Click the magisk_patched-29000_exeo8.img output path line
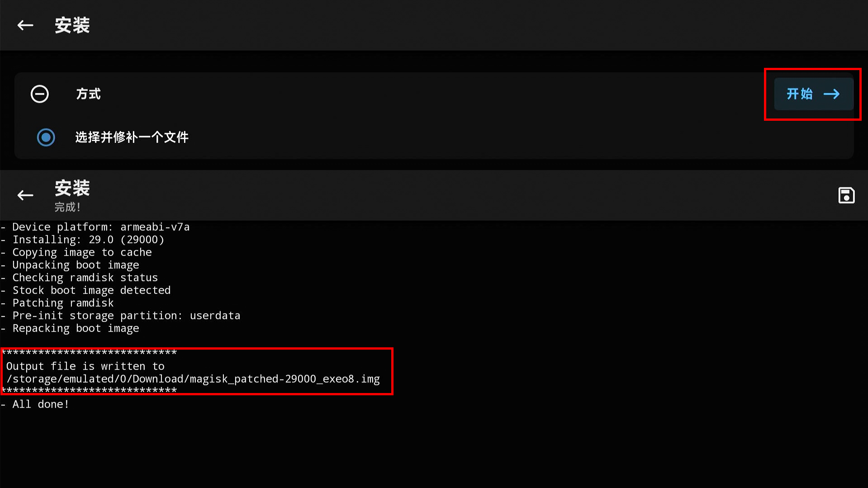 click(x=193, y=379)
